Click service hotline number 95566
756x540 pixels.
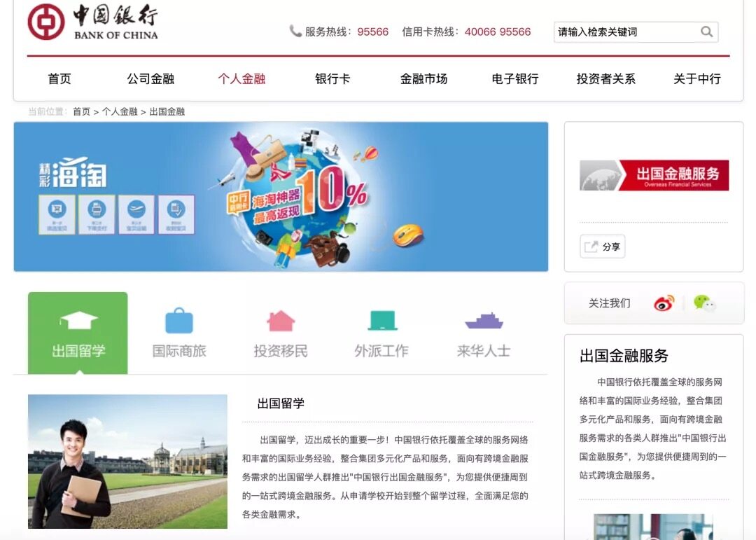click(x=372, y=32)
